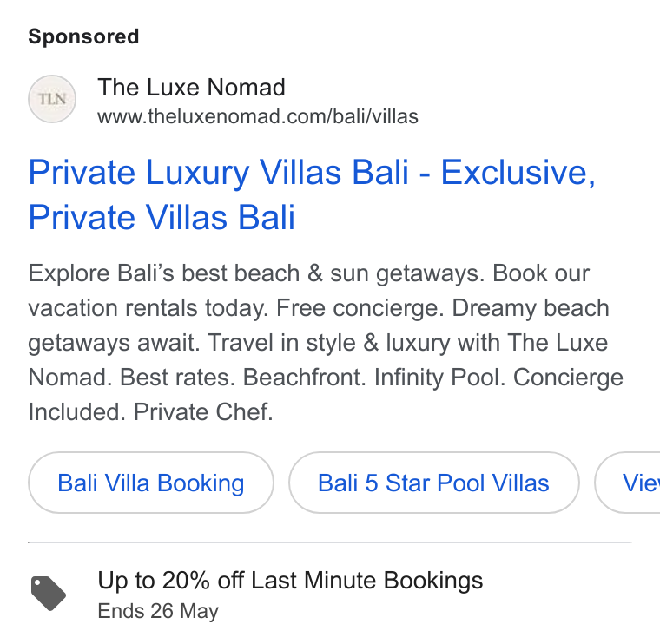Click the TLN round logo icon
The height and width of the screenshot is (644, 660).
52,99
